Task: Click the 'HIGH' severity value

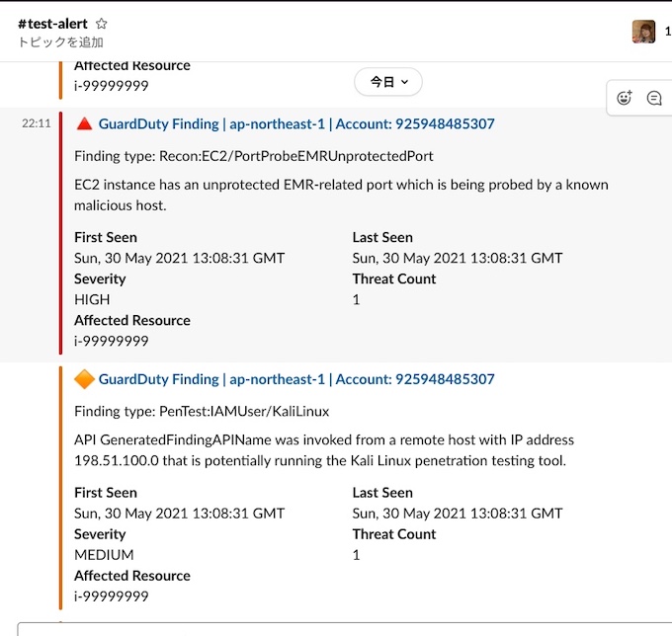Action: pos(92,299)
